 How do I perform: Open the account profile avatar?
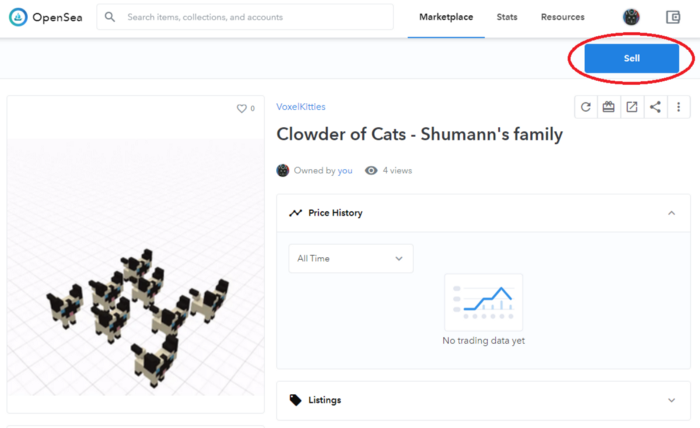[631, 17]
